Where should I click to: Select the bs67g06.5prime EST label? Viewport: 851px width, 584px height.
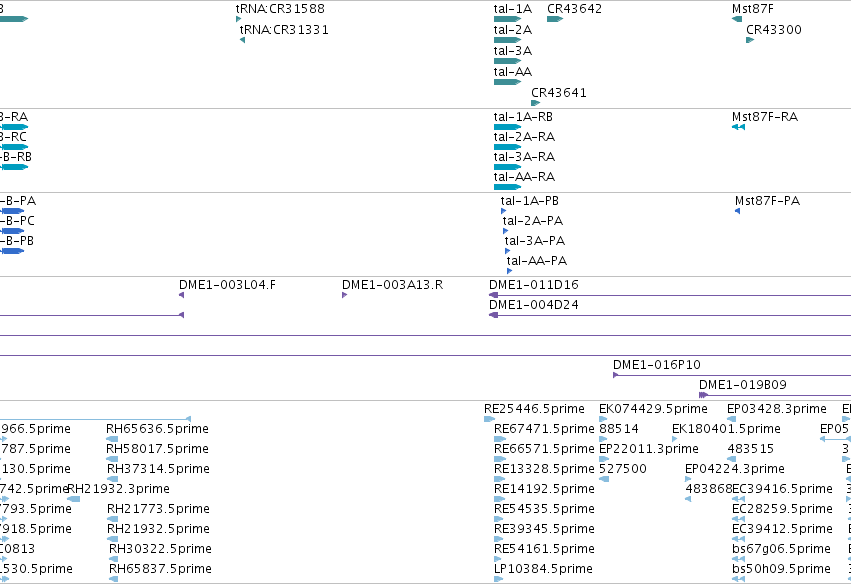pos(781,549)
